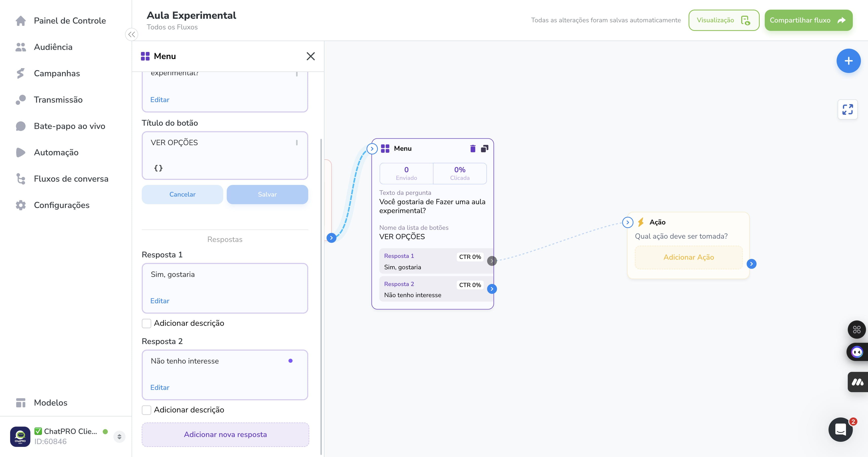Click the Resposta 1 output connector
The image size is (868, 457).
(x=492, y=261)
